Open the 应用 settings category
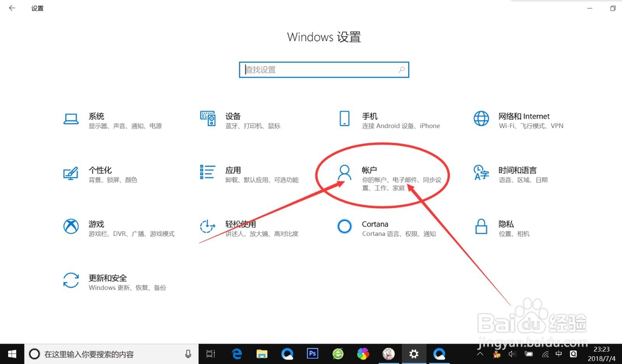 tap(249, 175)
